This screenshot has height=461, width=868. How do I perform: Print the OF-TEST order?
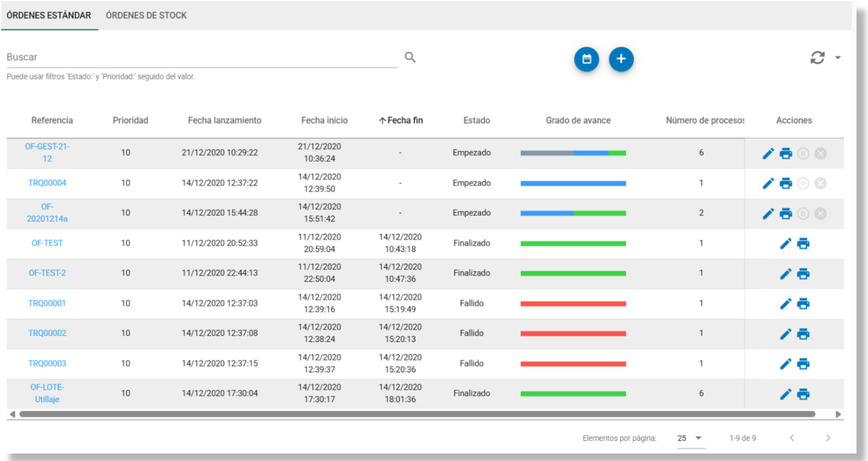point(804,243)
